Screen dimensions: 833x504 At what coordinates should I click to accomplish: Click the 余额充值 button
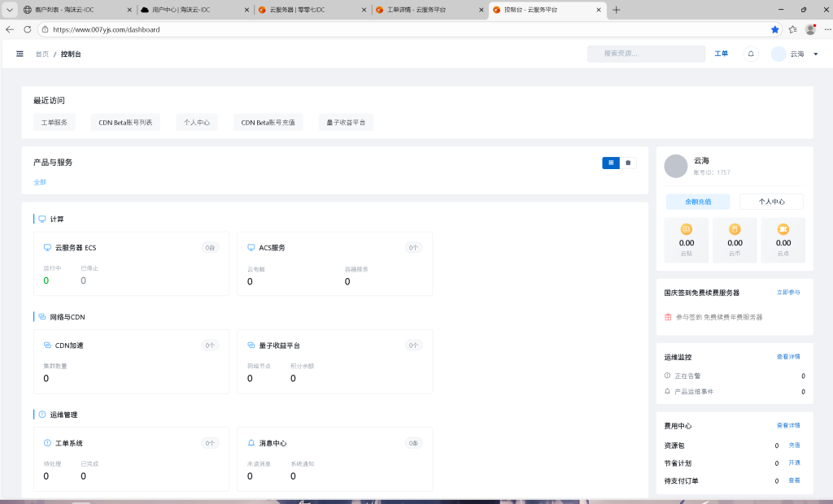tap(697, 202)
